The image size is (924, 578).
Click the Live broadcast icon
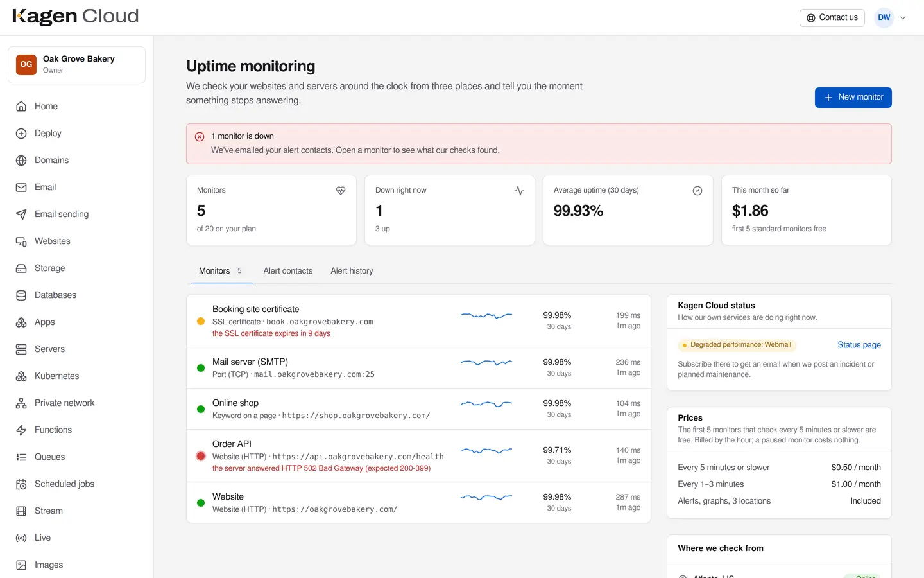[21, 538]
